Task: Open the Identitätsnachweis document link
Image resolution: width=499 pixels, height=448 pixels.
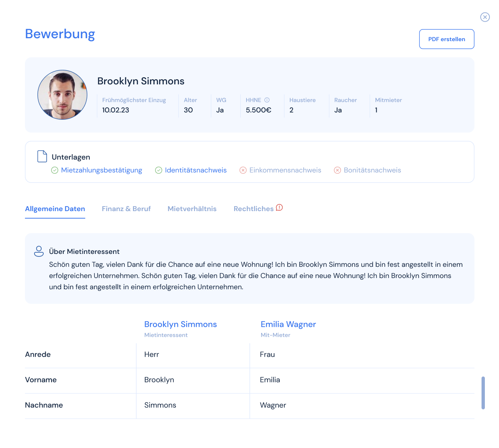Action: (x=195, y=170)
